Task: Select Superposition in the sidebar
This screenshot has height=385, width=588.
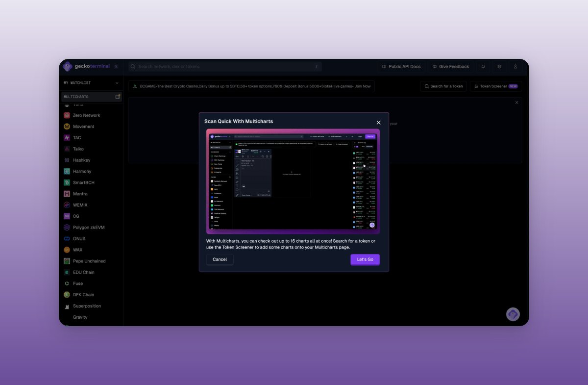Action: pyautogui.click(x=87, y=306)
